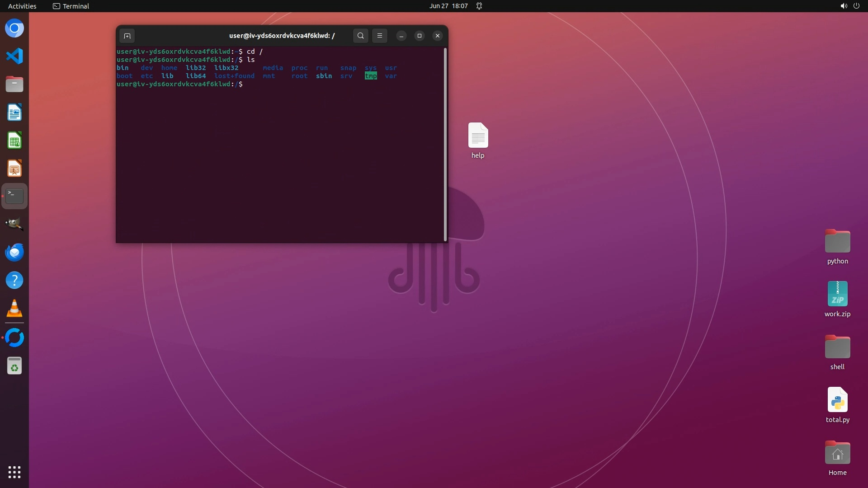Open the Activities overview
Screen dimensions: 868x488
(x=22, y=6)
